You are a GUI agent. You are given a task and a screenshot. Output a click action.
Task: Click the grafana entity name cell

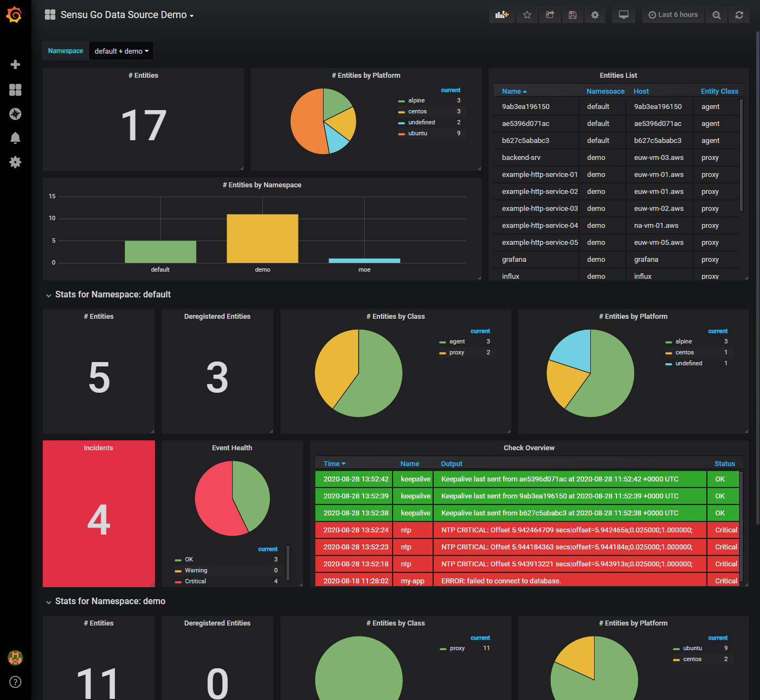[x=514, y=260]
